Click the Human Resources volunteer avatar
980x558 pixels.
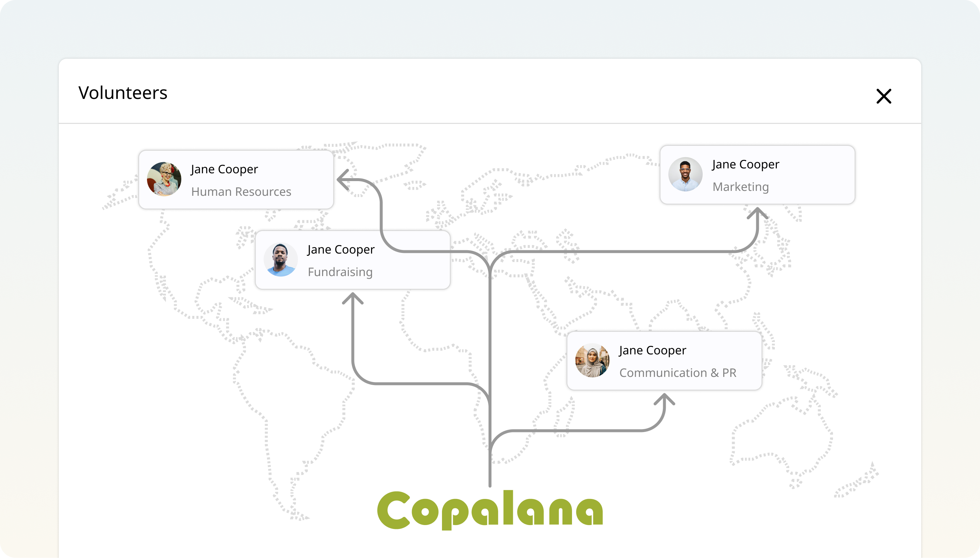(x=164, y=179)
